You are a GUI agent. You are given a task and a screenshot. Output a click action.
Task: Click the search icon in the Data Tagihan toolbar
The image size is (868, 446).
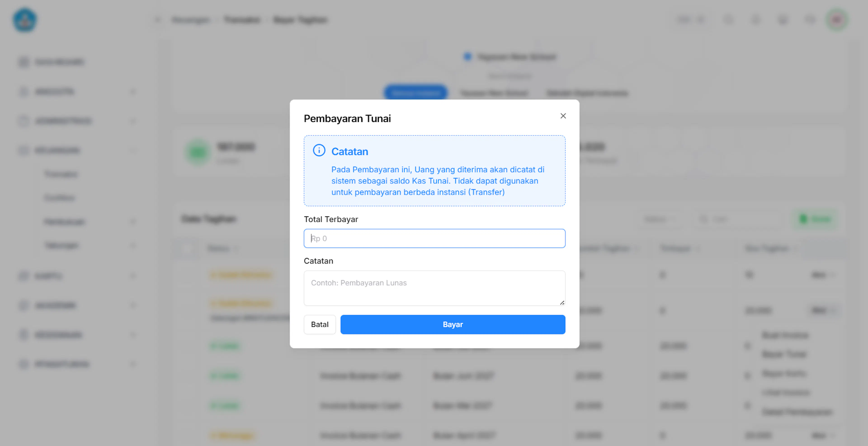[703, 219]
